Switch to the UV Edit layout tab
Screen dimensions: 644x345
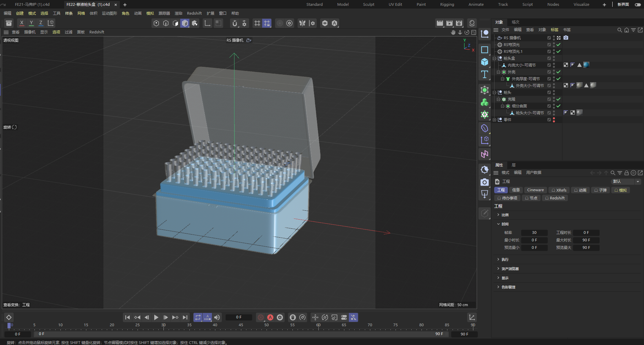pos(395,4)
